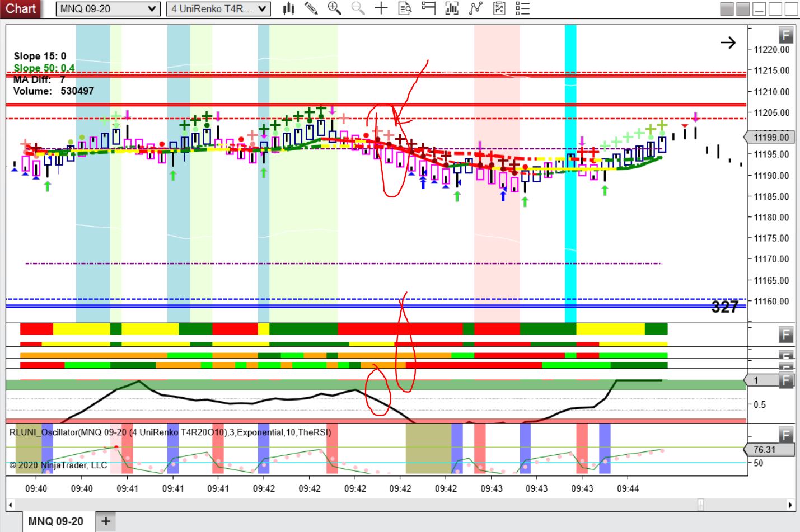Image resolution: width=800 pixels, height=532 pixels.
Task: Click the F button beside first color-bar panel
Action: coord(786,335)
